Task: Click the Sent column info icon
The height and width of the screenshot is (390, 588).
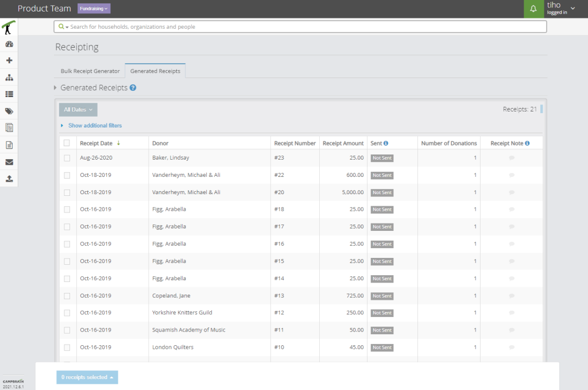Action: 386,143
